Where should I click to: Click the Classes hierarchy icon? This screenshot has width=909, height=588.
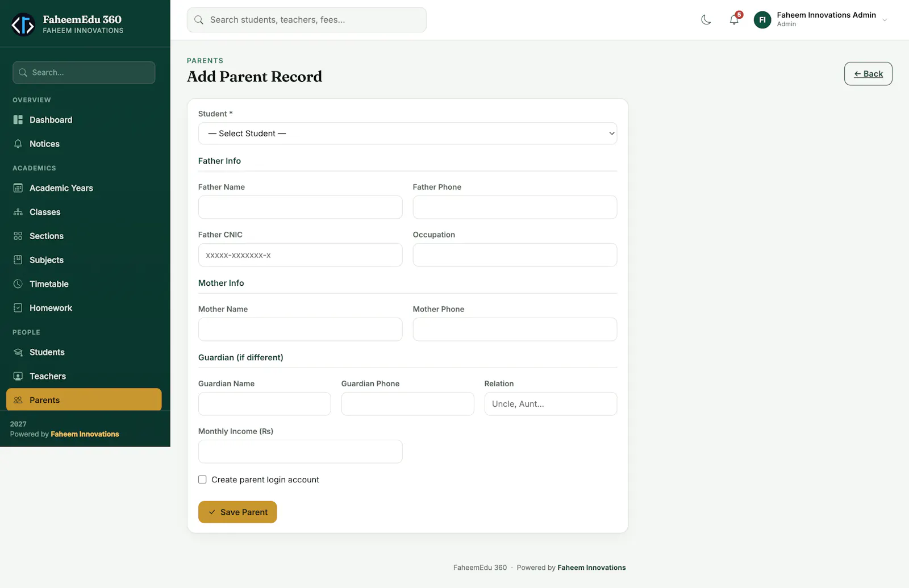pos(18,212)
